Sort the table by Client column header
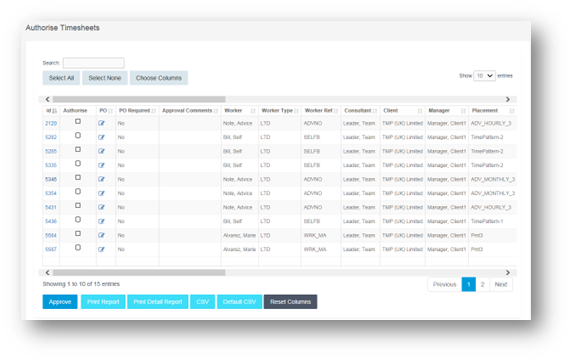Screen dimensions: 573x362 [x=391, y=110]
